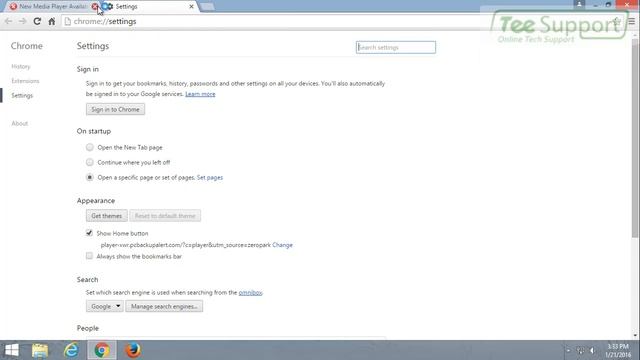Uncheck Show Home button checkbox

(x=89, y=233)
